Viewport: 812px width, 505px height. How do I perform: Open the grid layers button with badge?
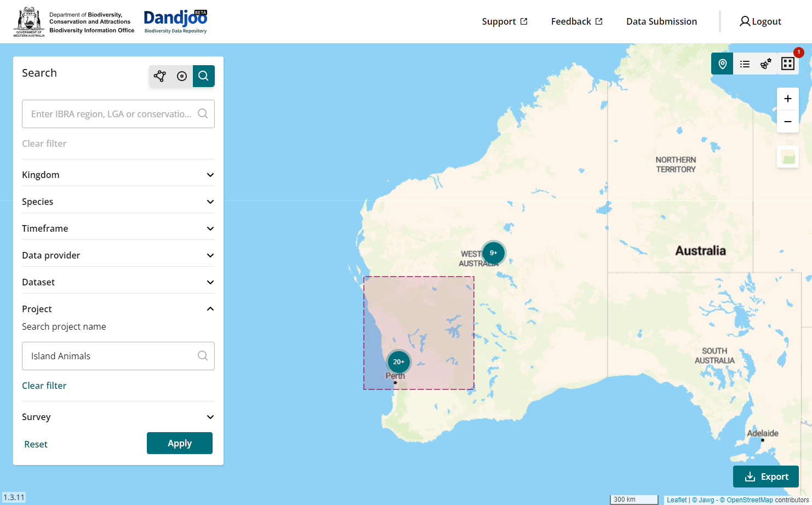(x=788, y=64)
